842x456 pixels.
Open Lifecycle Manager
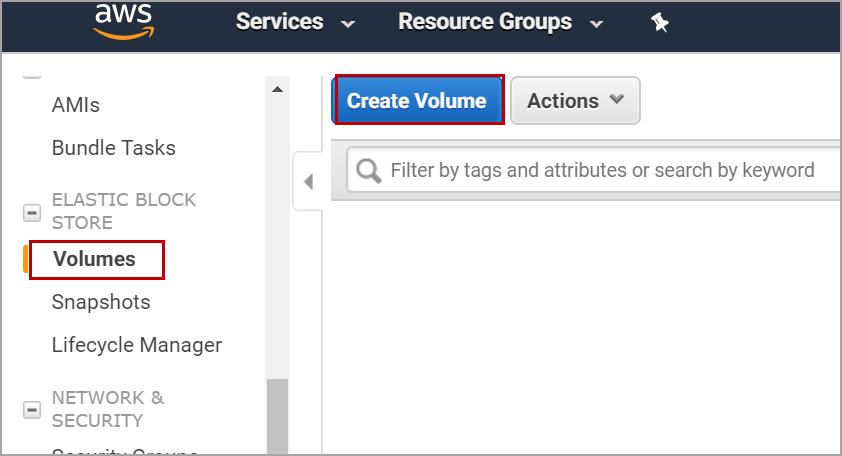coord(137,345)
